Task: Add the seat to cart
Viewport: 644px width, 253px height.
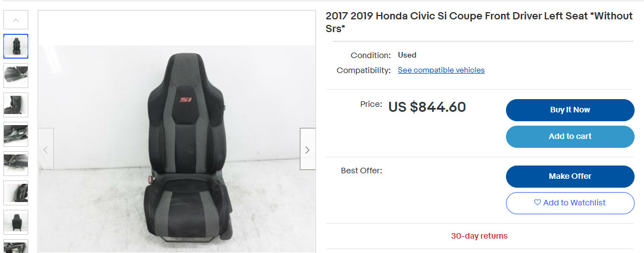Action: pos(570,137)
